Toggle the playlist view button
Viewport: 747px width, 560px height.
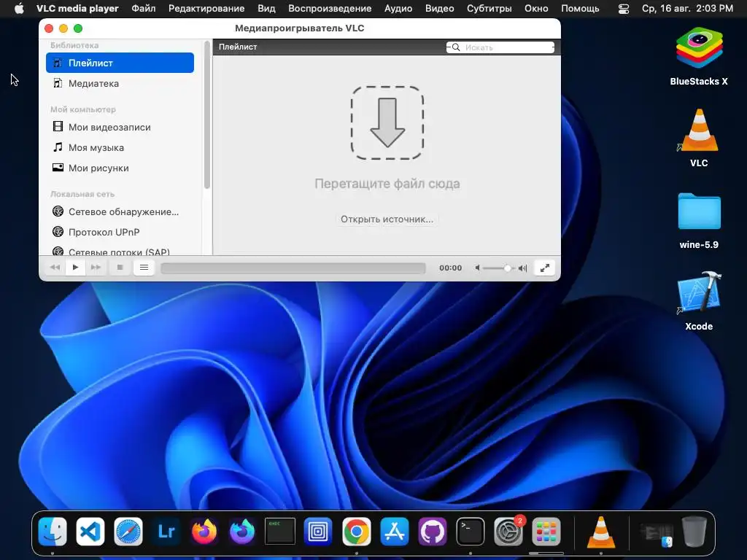click(x=144, y=268)
